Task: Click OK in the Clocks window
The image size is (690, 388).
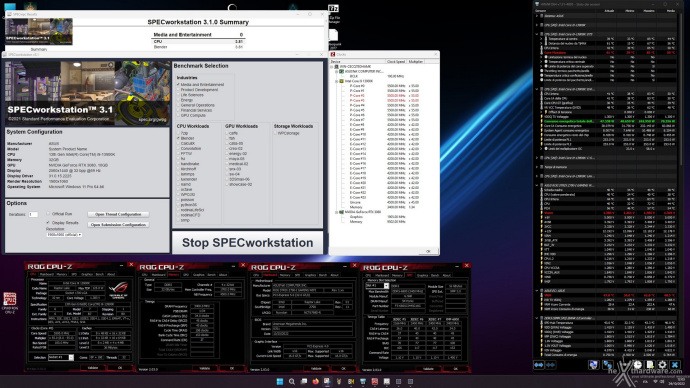Action: 428,251
